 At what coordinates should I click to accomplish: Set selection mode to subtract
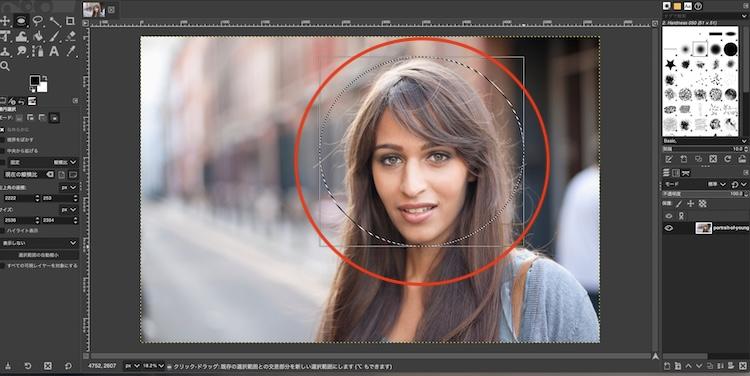tap(42, 118)
